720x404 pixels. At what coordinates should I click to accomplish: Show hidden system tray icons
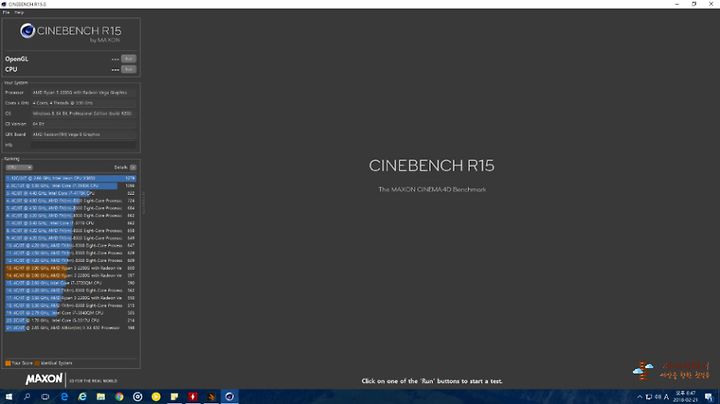click(x=640, y=397)
